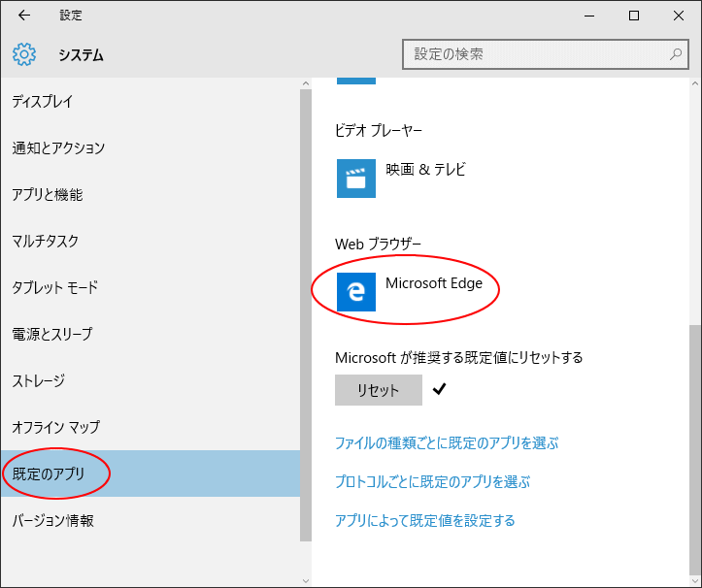The width and height of the screenshot is (702, 588).
Task: Click the システム heading text
Action: pyautogui.click(x=81, y=55)
